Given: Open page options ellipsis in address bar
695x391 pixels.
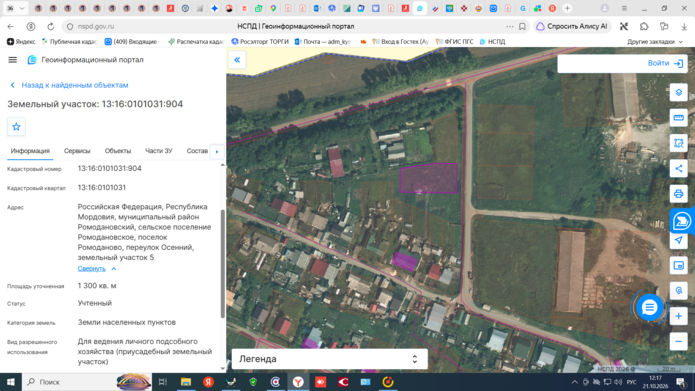Looking at the screenshot, I should click(x=509, y=27).
